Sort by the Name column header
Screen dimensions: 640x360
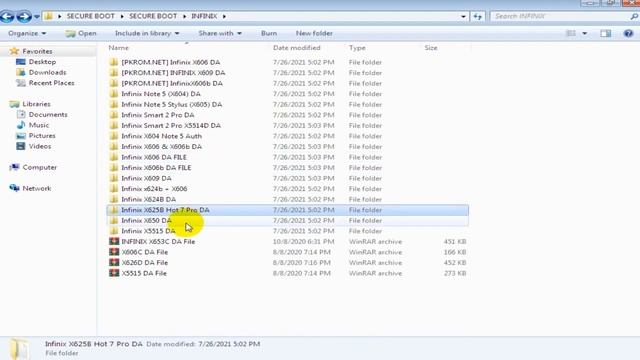[x=118, y=48]
